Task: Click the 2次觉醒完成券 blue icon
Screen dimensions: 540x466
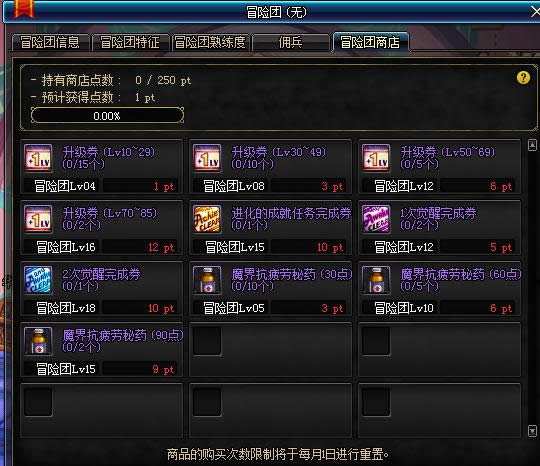Action: point(38,280)
